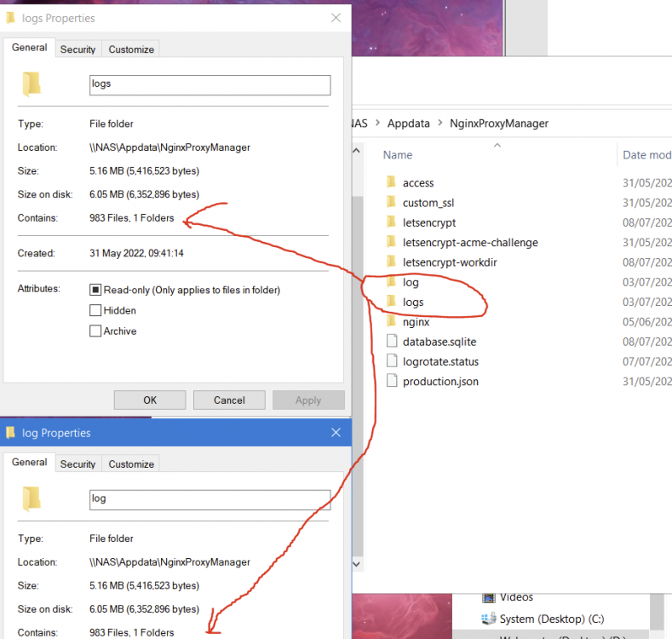Viewport: 672px width, 639px height.
Task: Click the logrotate.status file icon
Action: (392, 360)
